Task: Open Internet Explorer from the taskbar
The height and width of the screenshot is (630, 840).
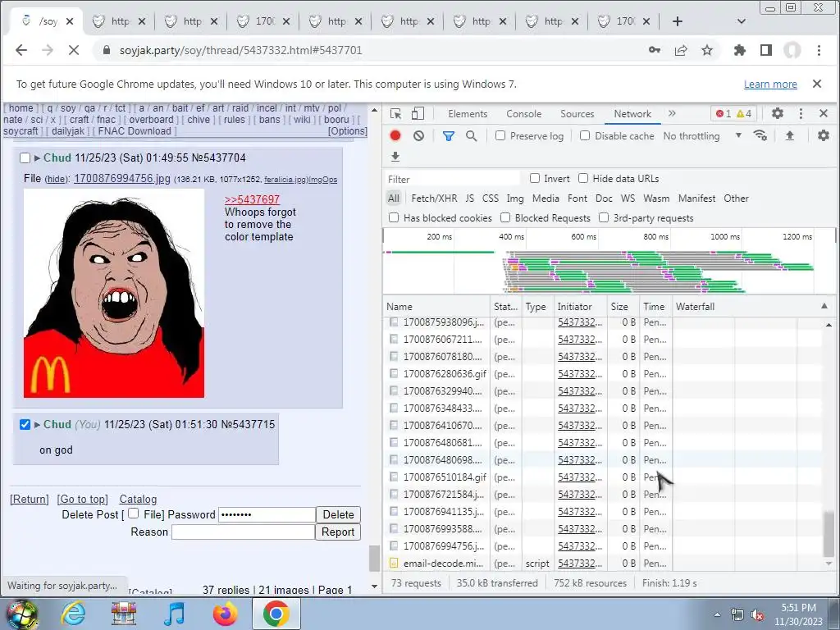Action: tap(73, 614)
